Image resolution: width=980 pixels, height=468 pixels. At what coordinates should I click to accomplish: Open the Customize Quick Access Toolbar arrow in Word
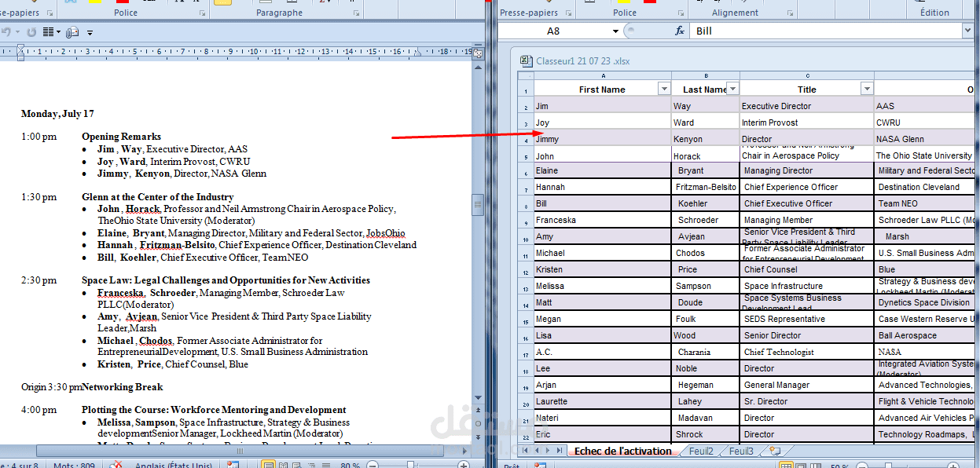[90, 33]
